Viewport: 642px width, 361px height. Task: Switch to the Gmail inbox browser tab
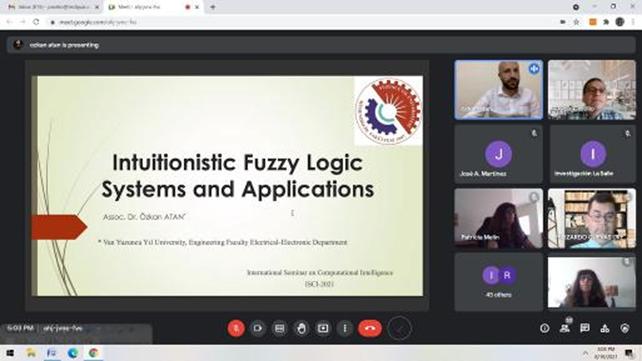point(53,7)
